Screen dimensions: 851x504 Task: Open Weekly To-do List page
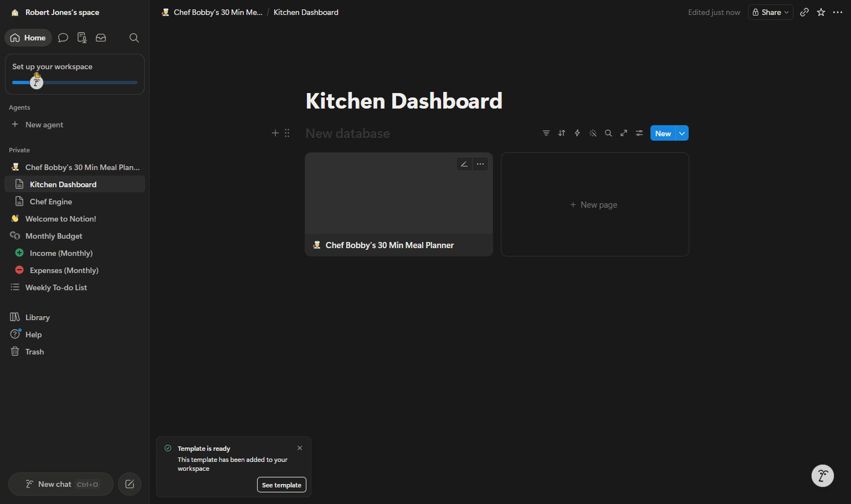[75, 287]
